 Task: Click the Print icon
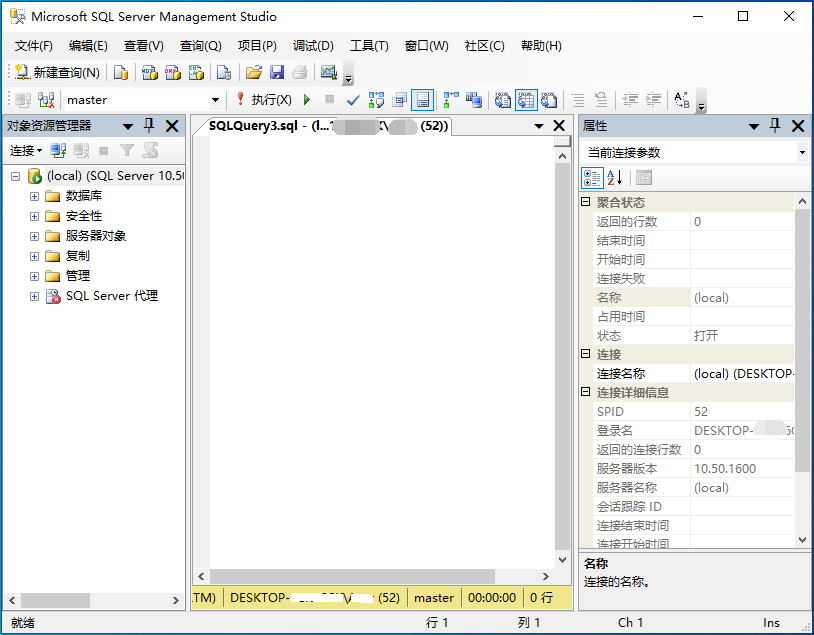(300, 72)
